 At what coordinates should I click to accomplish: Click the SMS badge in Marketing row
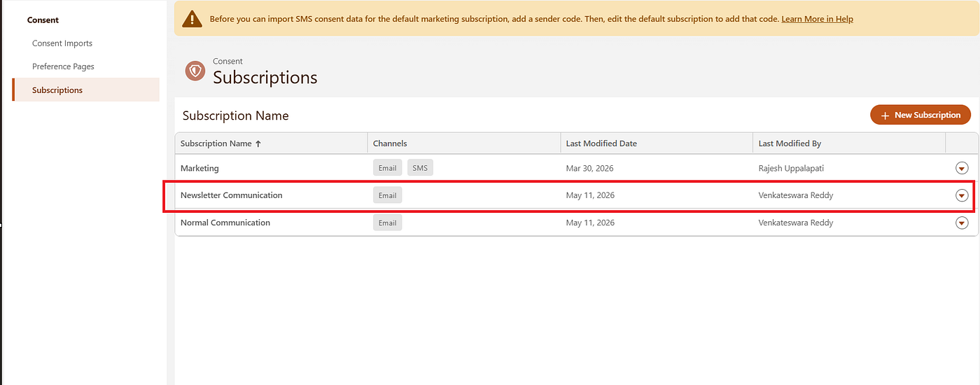420,168
